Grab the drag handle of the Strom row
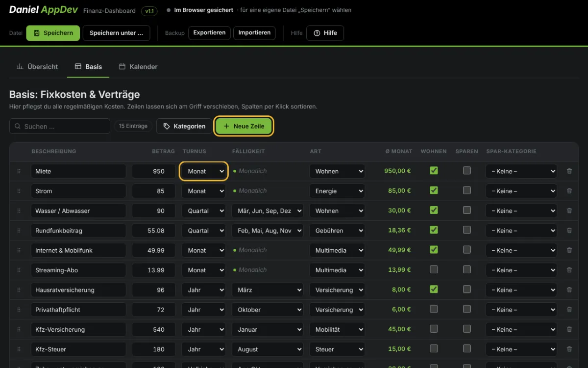The image size is (588, 368). (x=19, y=191)
